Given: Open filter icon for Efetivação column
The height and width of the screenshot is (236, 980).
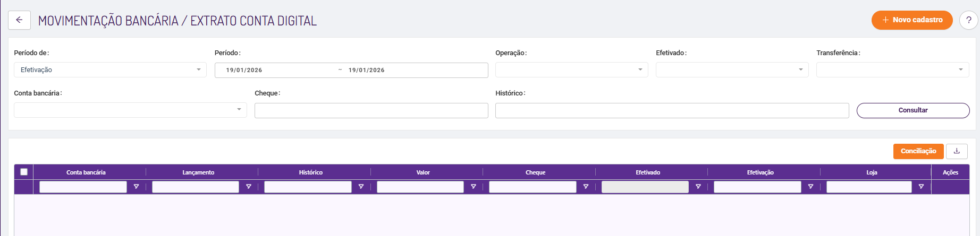Looking at the screenshot, I should [x=810, y=187].
